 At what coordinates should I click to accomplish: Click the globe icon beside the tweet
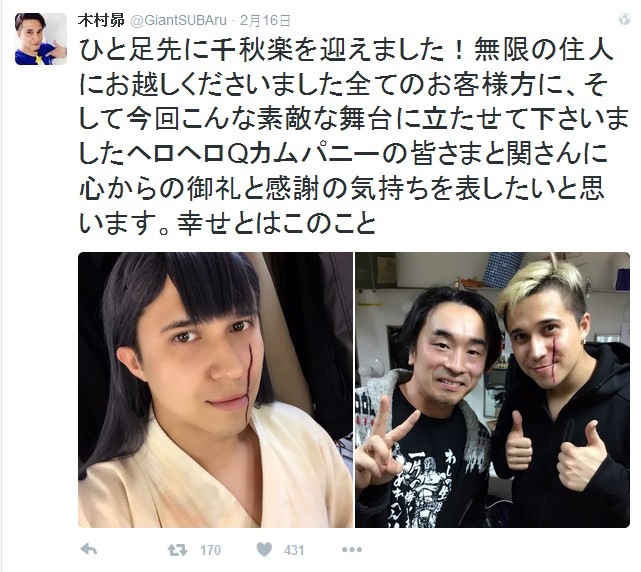coord(624,19)
